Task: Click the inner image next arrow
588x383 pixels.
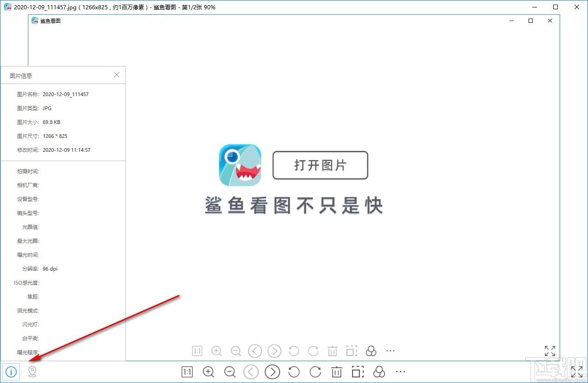Action: tap(274, 351)
